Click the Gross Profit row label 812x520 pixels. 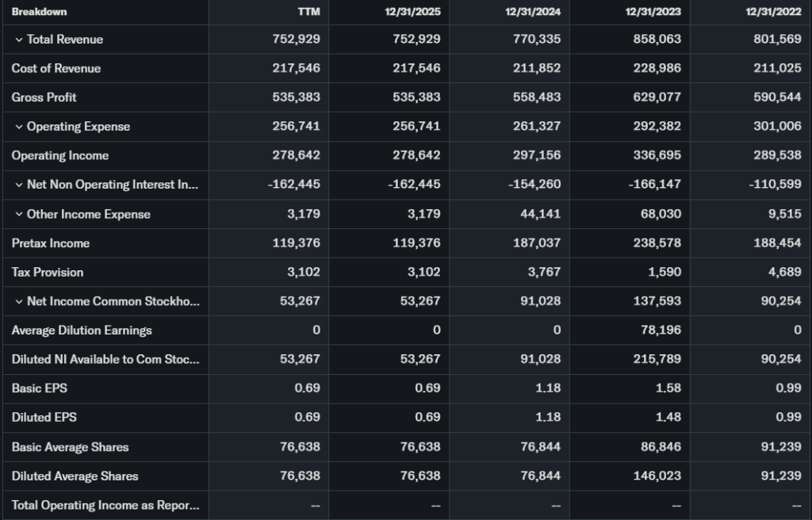(44, 97)
